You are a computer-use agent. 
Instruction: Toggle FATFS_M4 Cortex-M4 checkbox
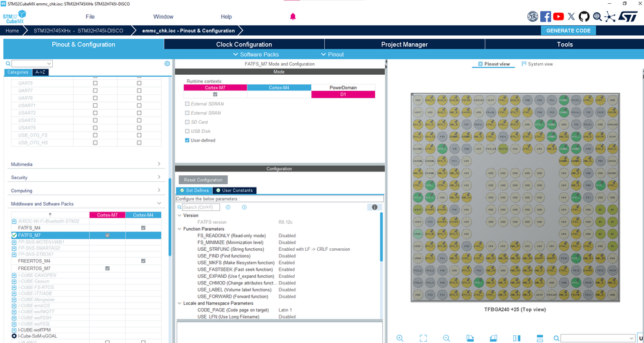click(143, 228)
